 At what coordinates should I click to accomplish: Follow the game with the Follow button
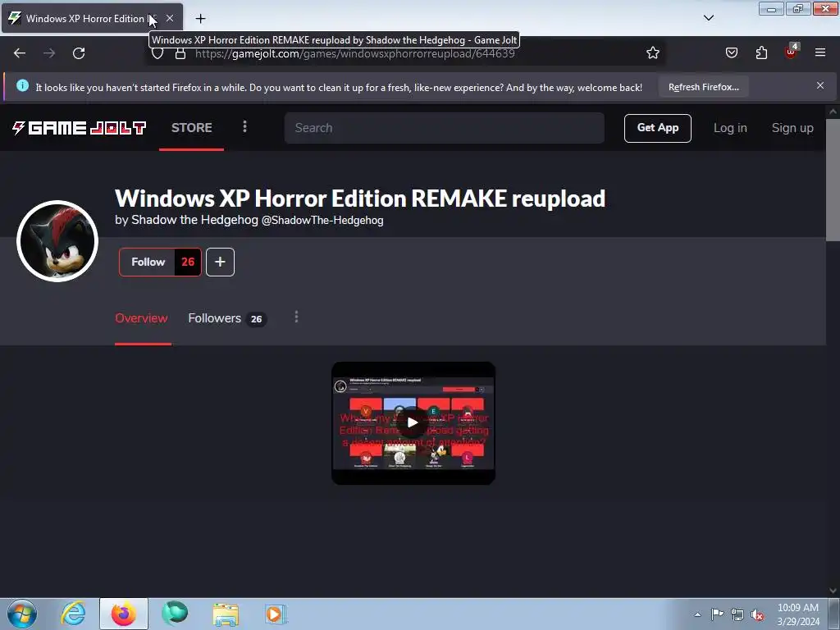coord(148,262)
